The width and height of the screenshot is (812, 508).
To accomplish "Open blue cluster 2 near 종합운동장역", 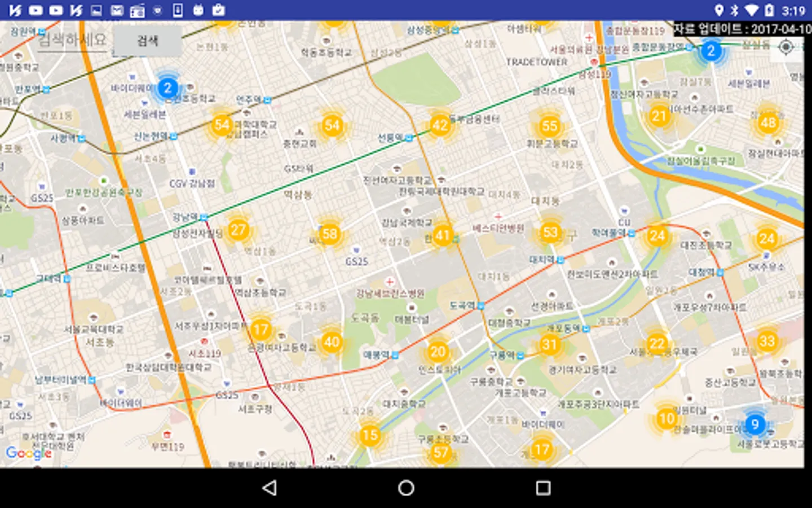I will tap(711, 51).
